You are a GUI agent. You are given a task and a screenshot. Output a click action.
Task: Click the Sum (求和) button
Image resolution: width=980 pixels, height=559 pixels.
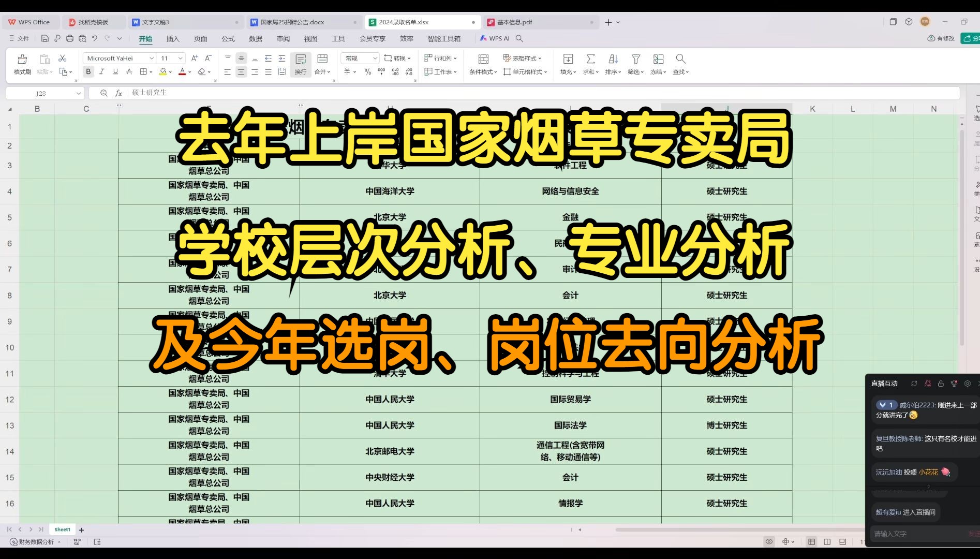(x=590, y=64)
